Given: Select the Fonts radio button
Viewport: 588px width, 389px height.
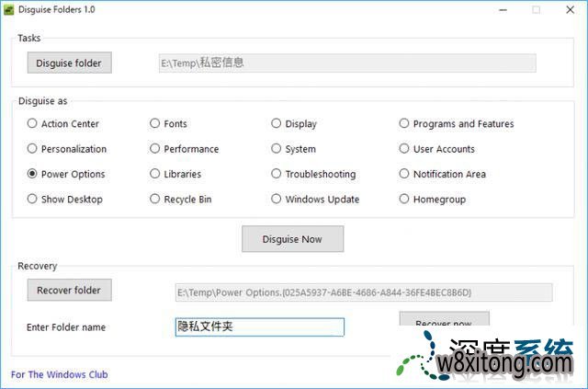Looking at the screenshot, I should [154, 124].
